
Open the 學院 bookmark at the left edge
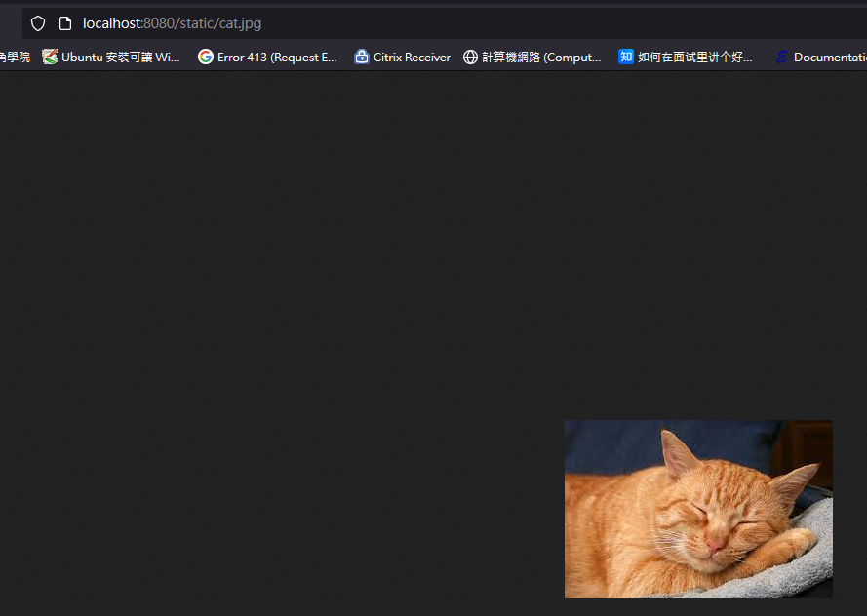pyautogui.click(x=15, y=57)
